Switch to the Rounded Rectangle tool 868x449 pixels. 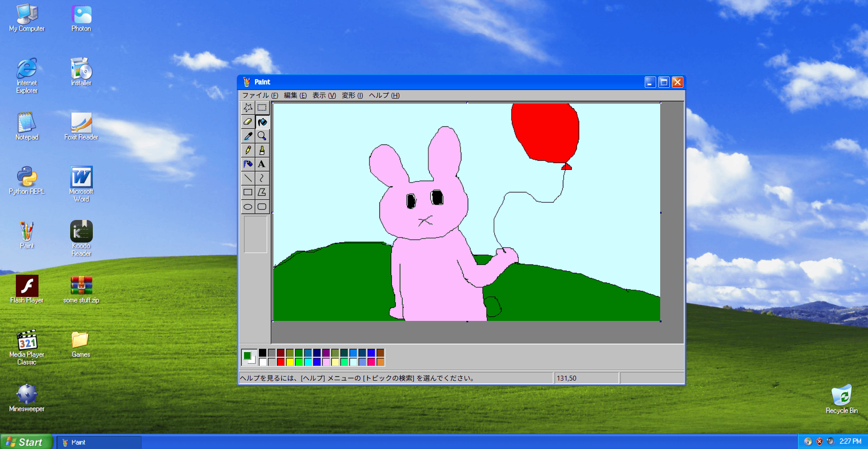(262, 206)
